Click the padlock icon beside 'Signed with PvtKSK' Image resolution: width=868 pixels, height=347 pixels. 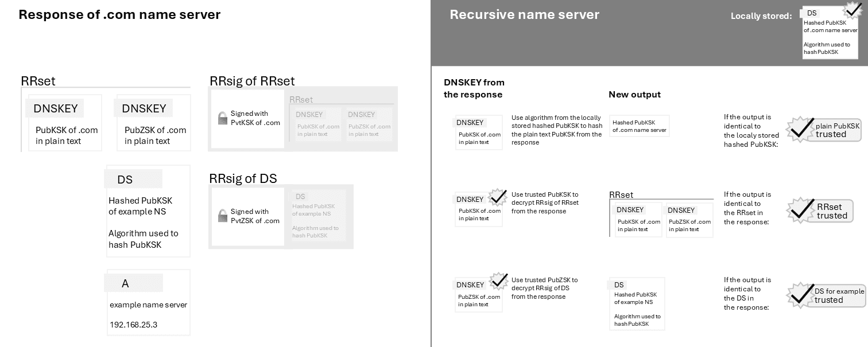click(222, 118)
